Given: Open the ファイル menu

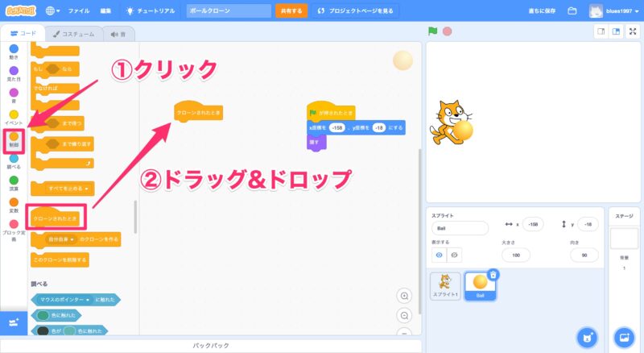Looking at the screenshot, I should click(x=79, y=11).
